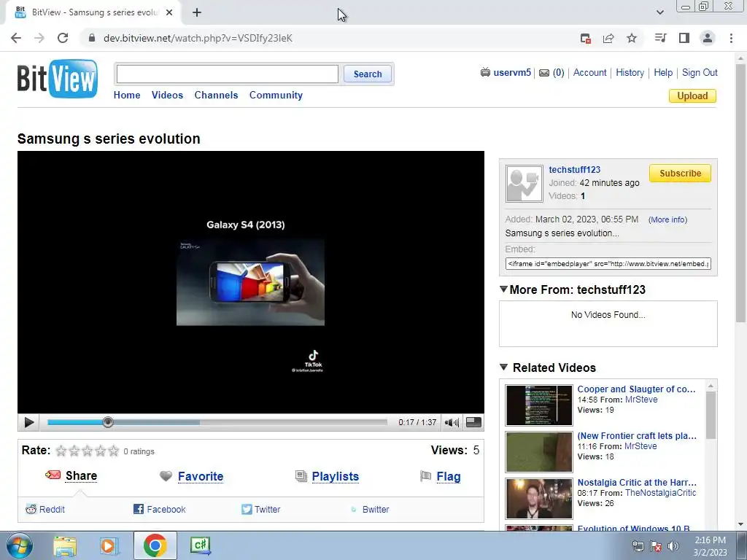
Task: Open the C# application in taskbar
Action: click(200, 545)
